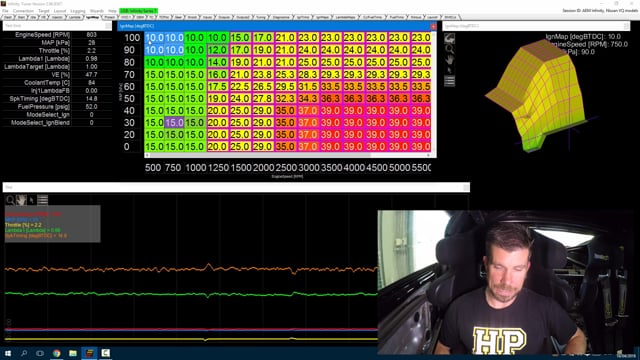Image resolution: width=640 pixels, height=360 pixels.
Task: Select 14.0 cell at 80 kPa, 1250 RPM
Action: [218, 62]
